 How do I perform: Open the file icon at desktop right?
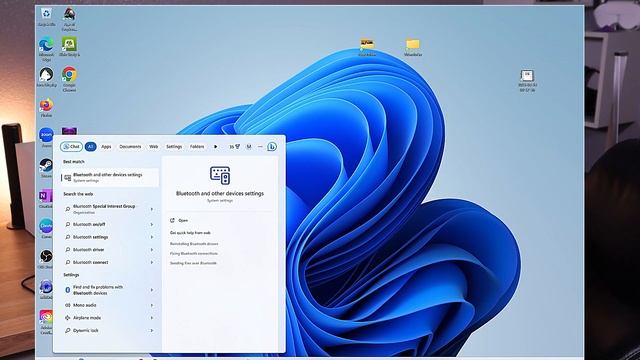click(527, 80)
